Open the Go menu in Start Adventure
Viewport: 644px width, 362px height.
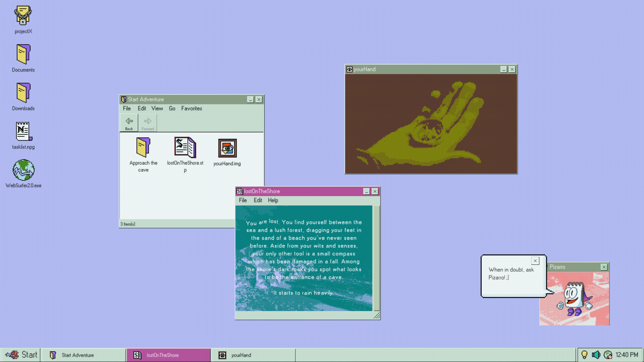pyautogui.click(x=172, y=108)
